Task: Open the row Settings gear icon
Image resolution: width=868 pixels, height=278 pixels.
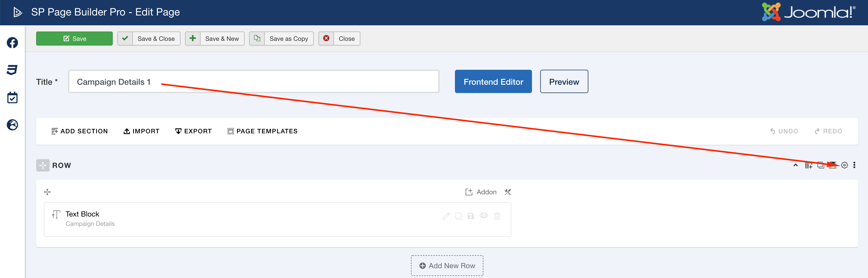Action: pos(844,165)
